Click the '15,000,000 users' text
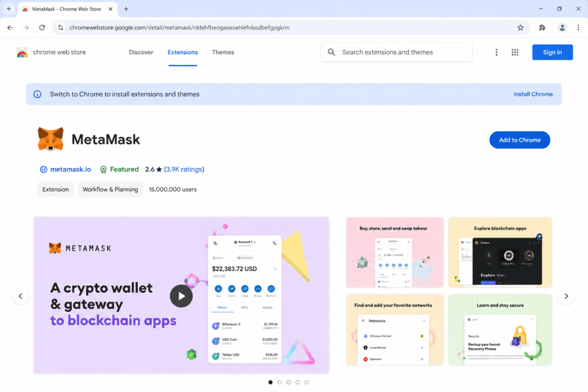This screenshot has height=392, width=588. [172, 189]
